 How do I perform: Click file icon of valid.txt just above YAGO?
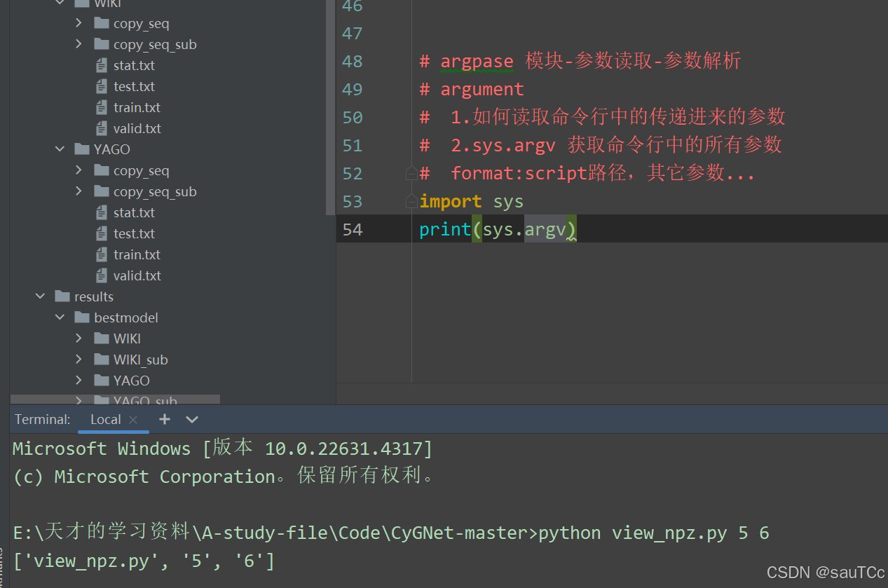[102, 128]
